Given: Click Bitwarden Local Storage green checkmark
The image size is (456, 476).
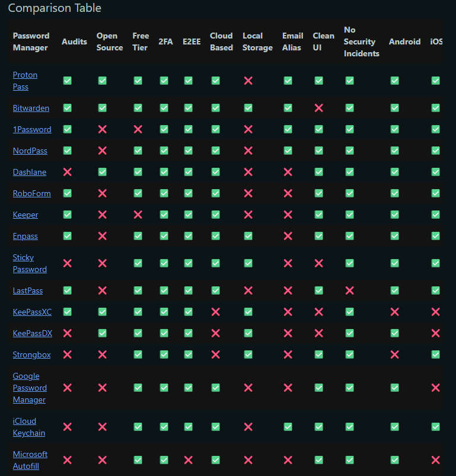Looking at the screenshot, I should tap(248, 108).
